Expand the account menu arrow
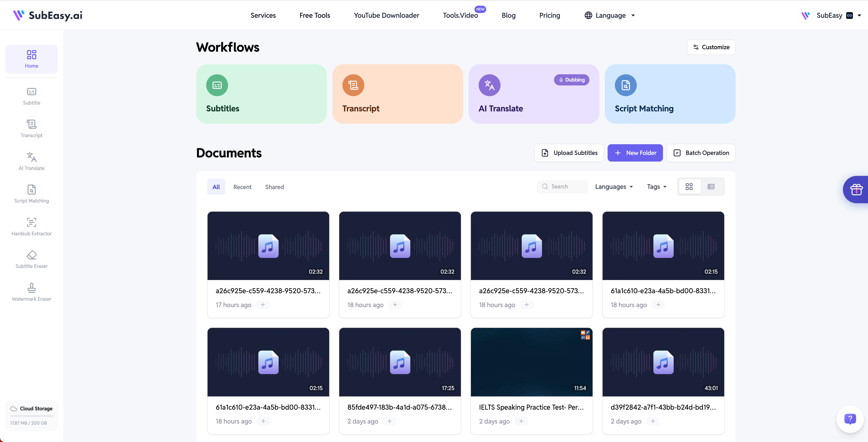 point(859,15)
